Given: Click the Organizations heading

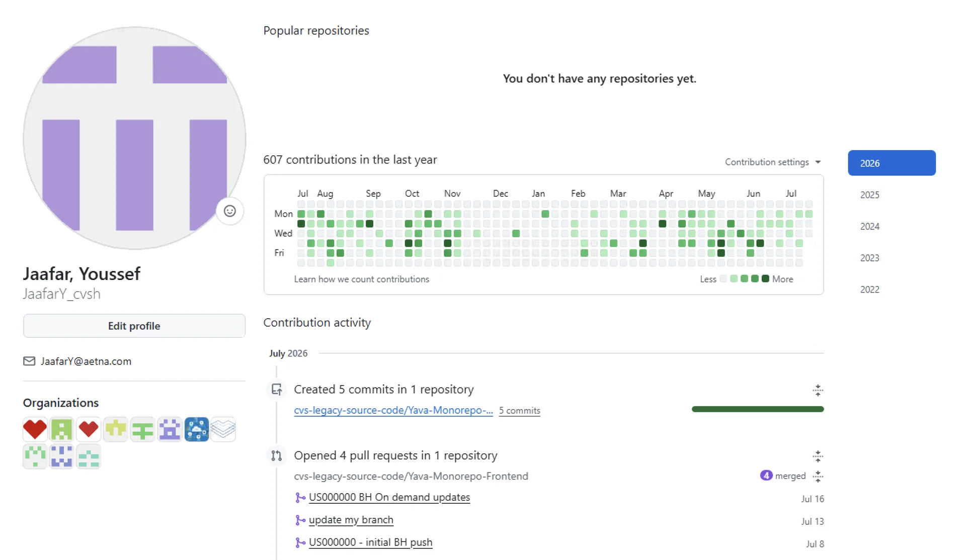Looking at the screenshot, I should (61, 403).
